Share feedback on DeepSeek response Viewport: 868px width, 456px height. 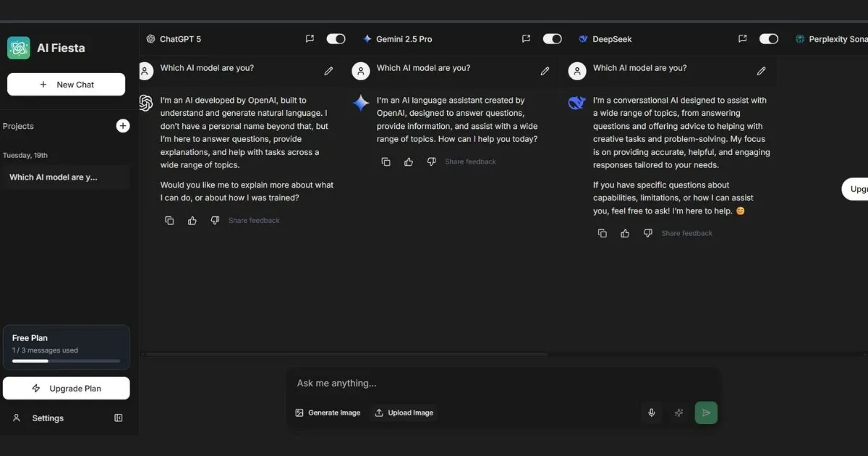(686, 233)
